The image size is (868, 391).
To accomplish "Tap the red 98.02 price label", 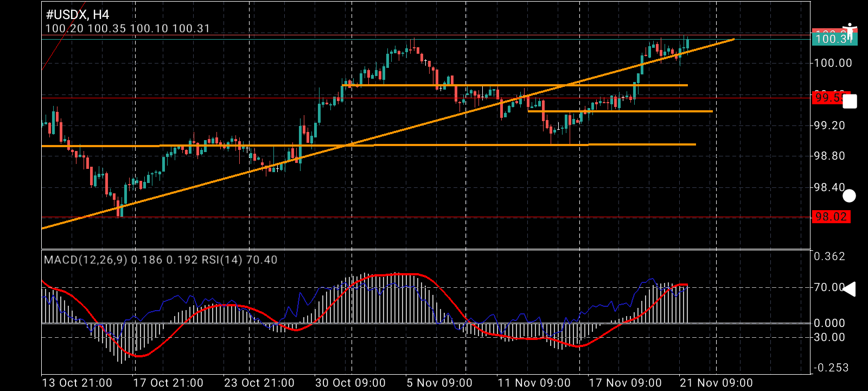I will click(831, 217).
